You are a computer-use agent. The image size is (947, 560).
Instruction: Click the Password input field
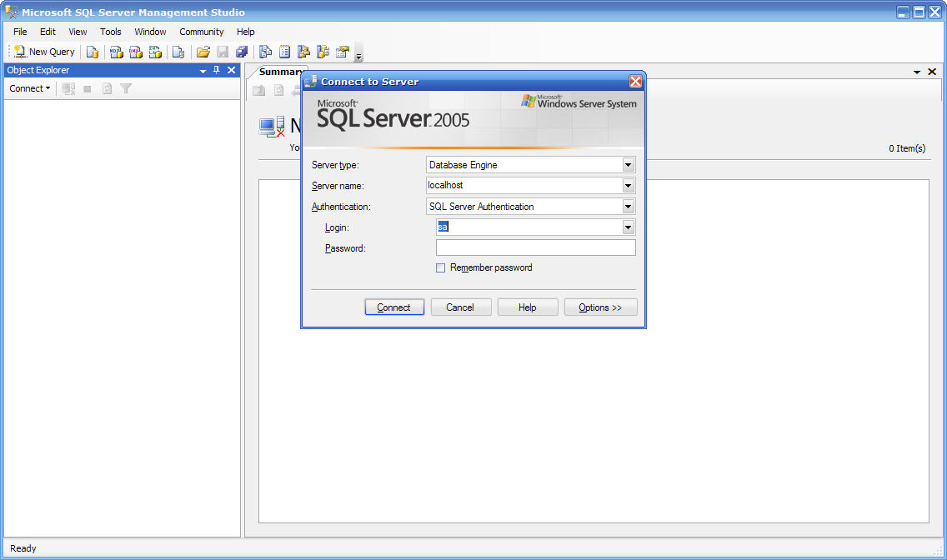(536, 247)
